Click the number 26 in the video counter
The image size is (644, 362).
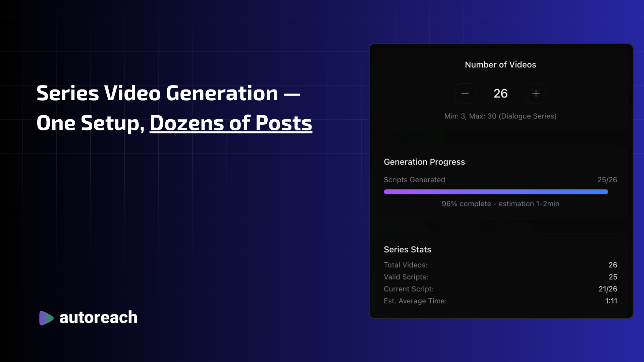point(500,94)
